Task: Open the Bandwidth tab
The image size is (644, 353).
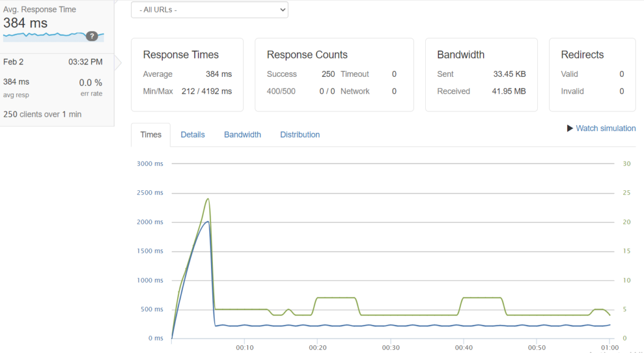Action: [242, 134]
